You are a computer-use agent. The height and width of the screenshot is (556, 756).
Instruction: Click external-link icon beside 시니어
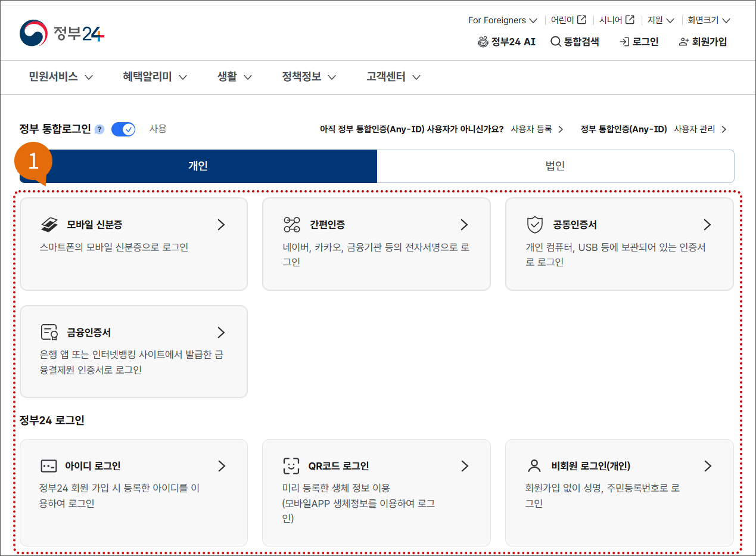click(x=630, y=20)
